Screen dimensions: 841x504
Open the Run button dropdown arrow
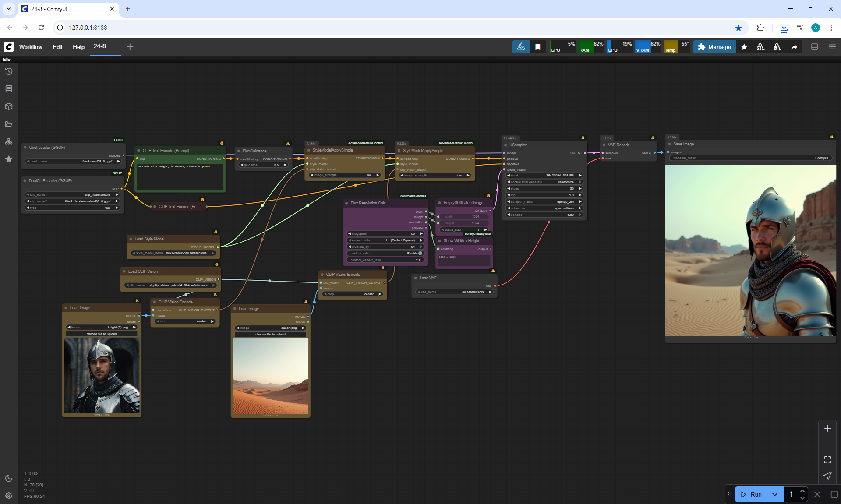(x=774, y=494)
